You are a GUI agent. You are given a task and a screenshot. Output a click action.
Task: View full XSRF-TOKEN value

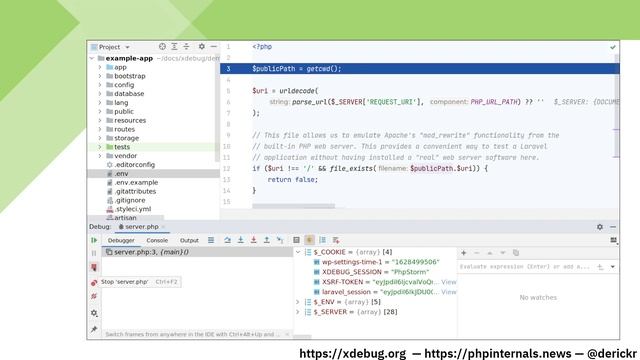(449, 282)
